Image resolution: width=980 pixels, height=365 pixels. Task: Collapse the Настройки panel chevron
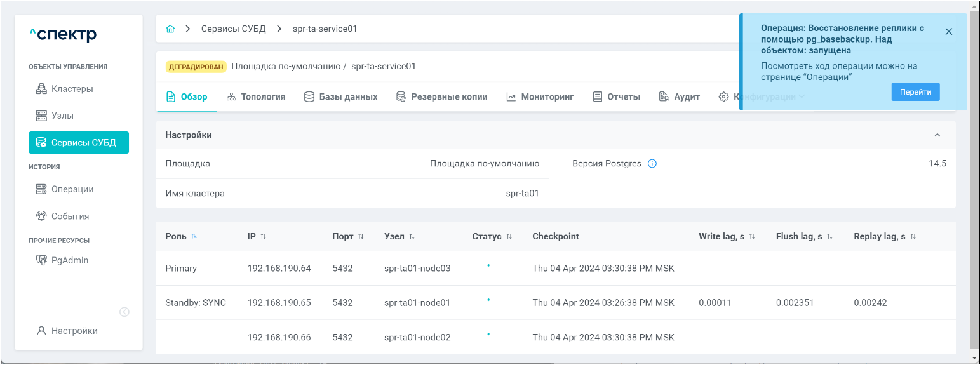coord(937,135)
